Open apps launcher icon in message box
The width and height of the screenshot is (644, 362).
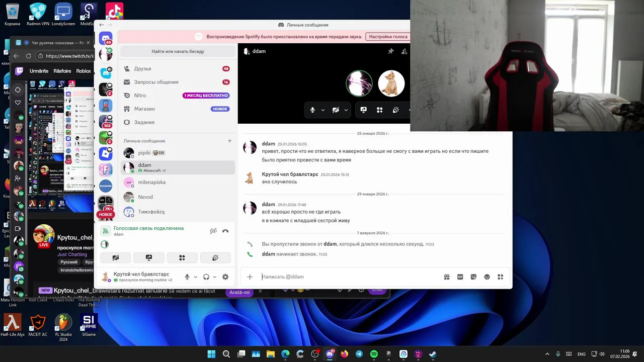click(x=500, y=277)
